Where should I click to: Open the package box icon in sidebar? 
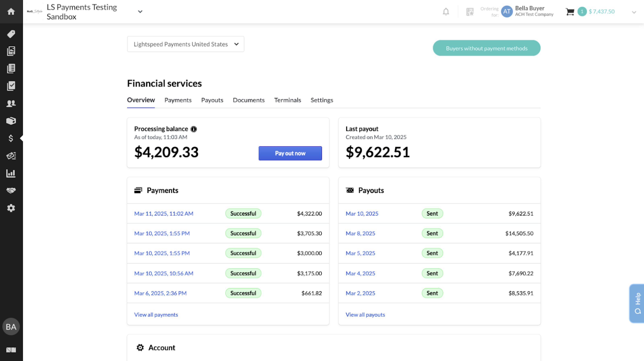point(11,121)
